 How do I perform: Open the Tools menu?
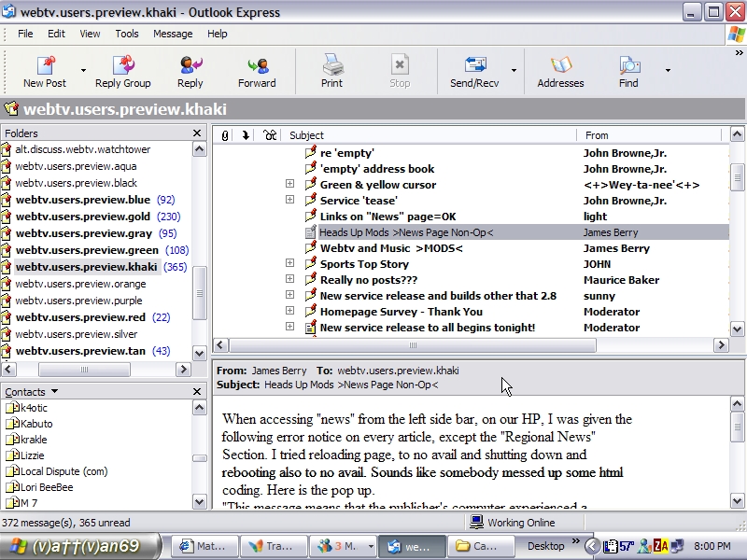[127, 34]
